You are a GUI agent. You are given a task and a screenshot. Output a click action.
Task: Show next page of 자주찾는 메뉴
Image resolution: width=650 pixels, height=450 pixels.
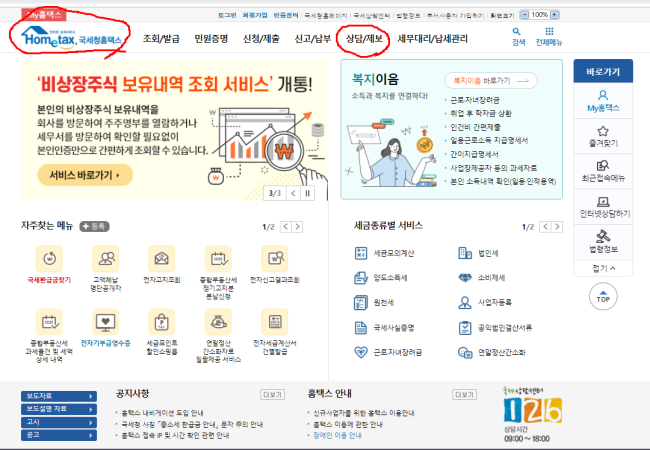(x=297, y=227)
